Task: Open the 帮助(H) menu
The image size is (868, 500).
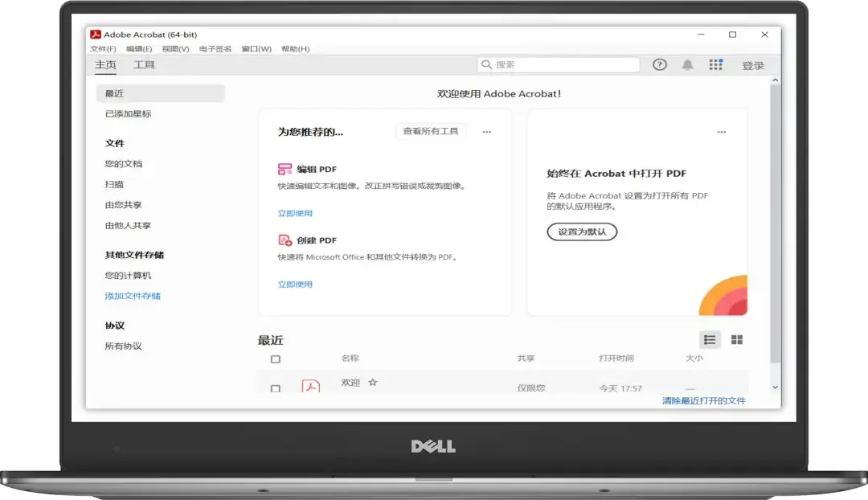Action: coord(296,49)
